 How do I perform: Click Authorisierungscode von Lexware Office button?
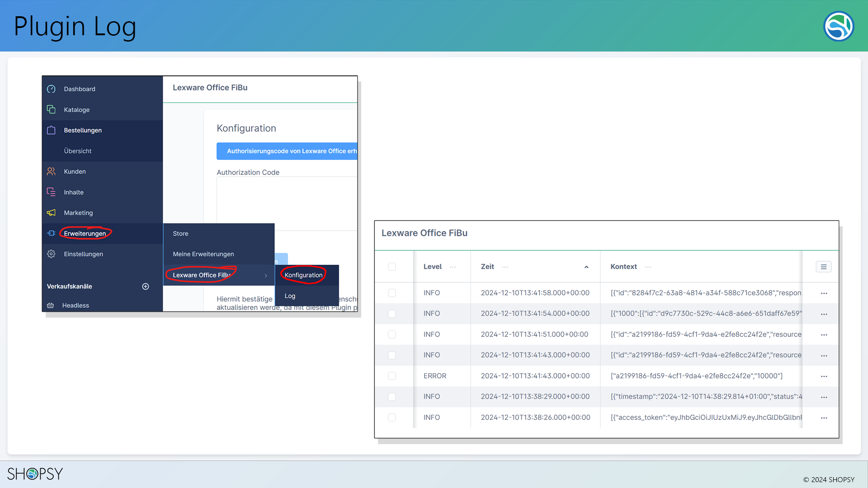[287, 151]
